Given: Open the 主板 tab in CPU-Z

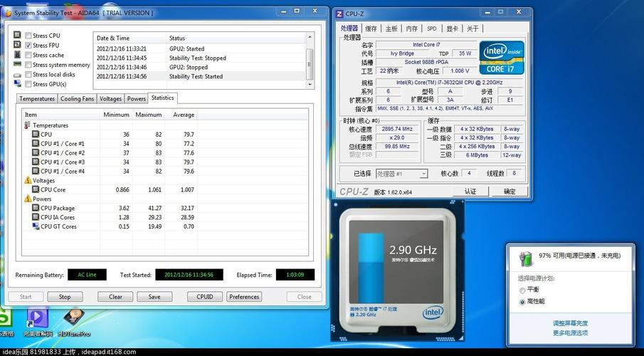Looking at the screenshot, I should tap(391, 28).
